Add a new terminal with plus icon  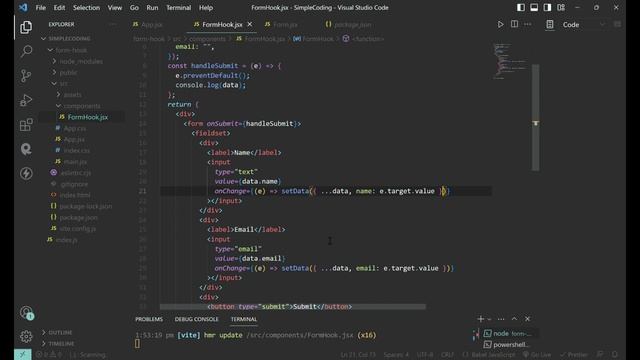click(480, 319)
